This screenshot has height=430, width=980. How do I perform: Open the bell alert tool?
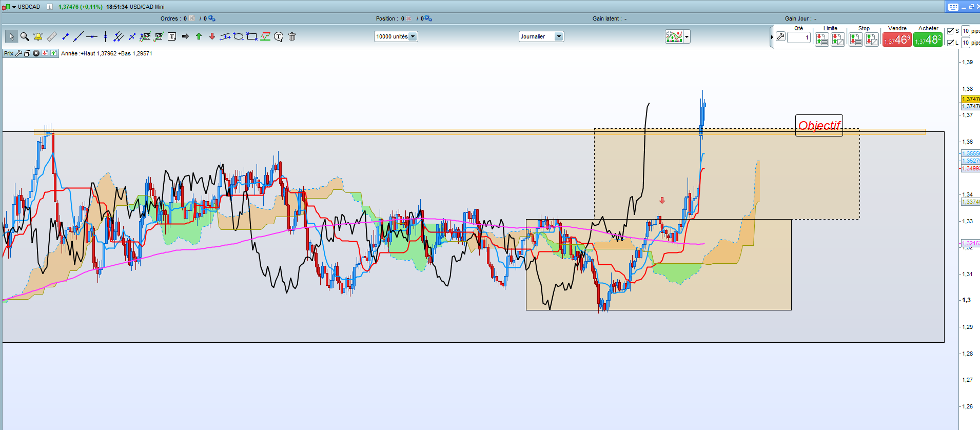click(38, 36)
